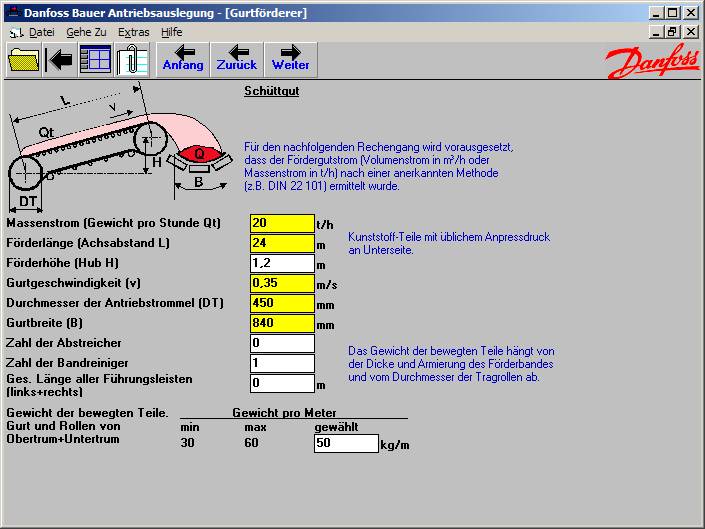Open the Hilfe menu
This screenshot has width=705, height=529.
click(171, 32)
